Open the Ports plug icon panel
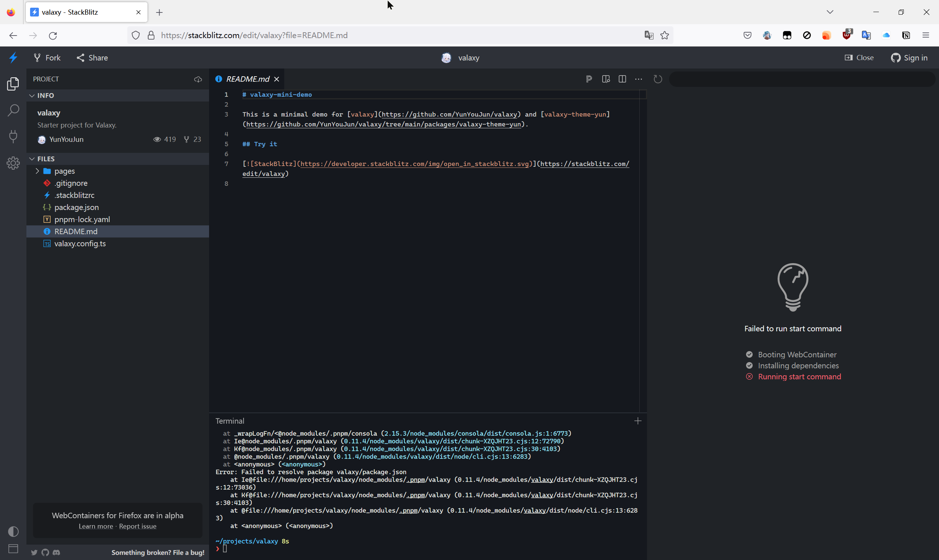Screen dimensions: 939x560 tap(13, 136)
